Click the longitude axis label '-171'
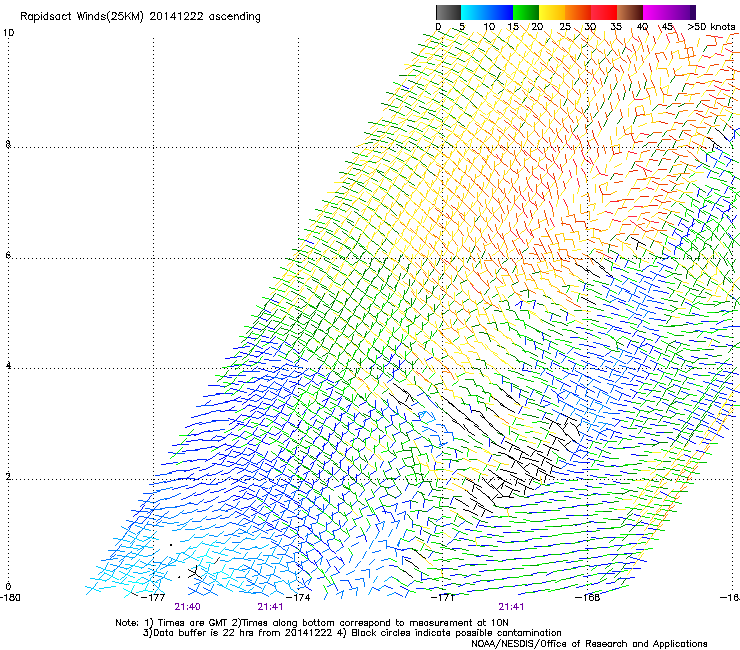 [443, 598]
